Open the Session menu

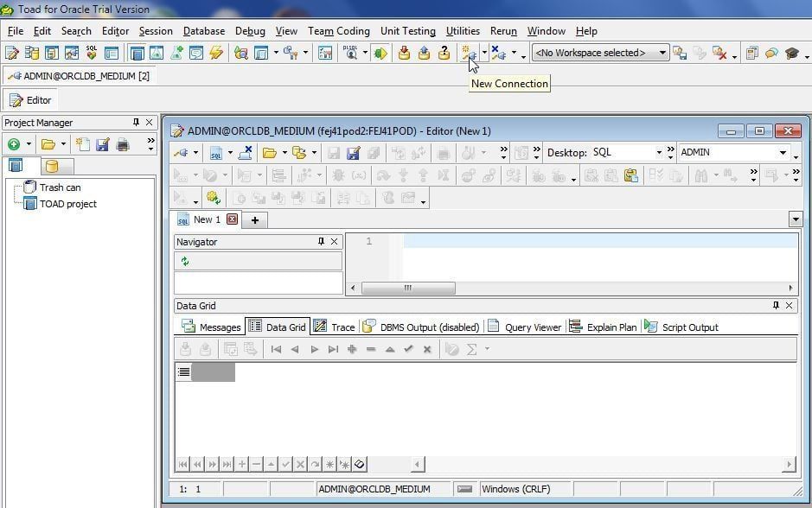pos(156,31)
